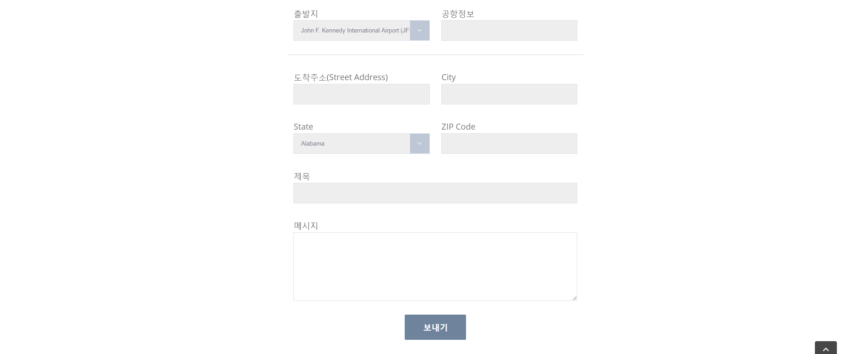The image size is (868, 354).
Task: Open the John F. Kennedy airport select box
Action: point(352,31)
